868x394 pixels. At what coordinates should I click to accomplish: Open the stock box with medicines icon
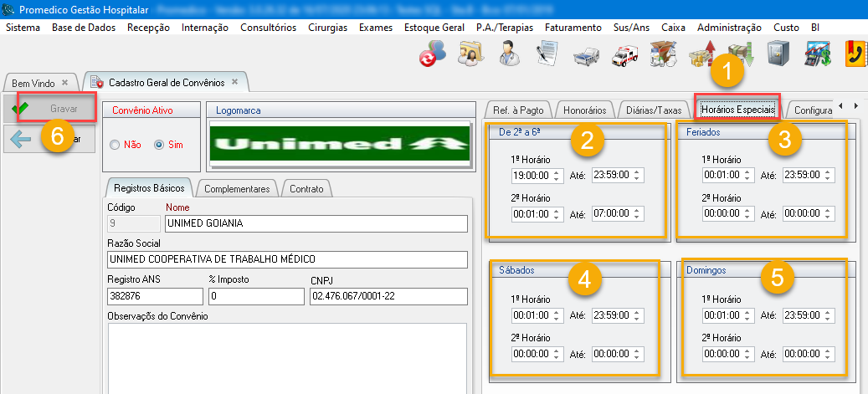[x=664, y=54]
